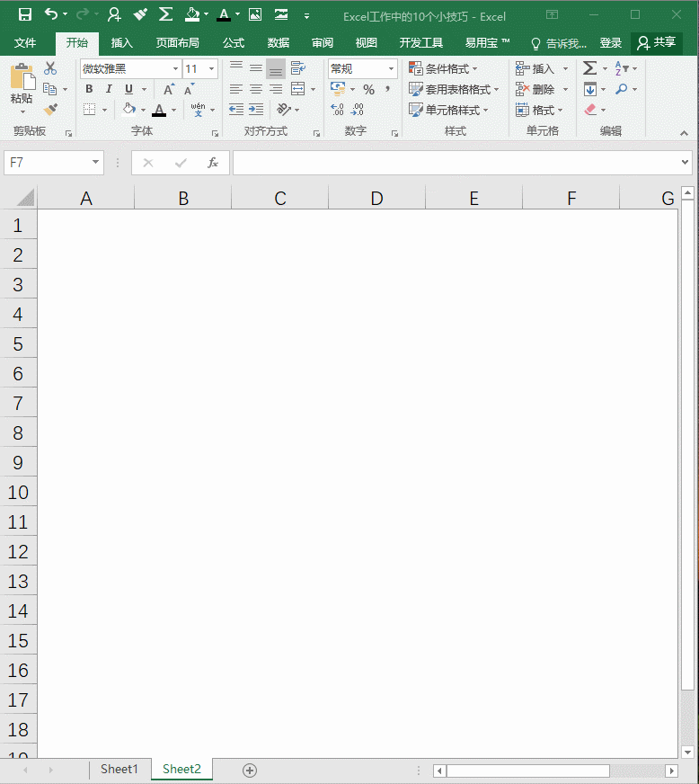Click the 登录 sign in link
699x784 pixels.
611,43
